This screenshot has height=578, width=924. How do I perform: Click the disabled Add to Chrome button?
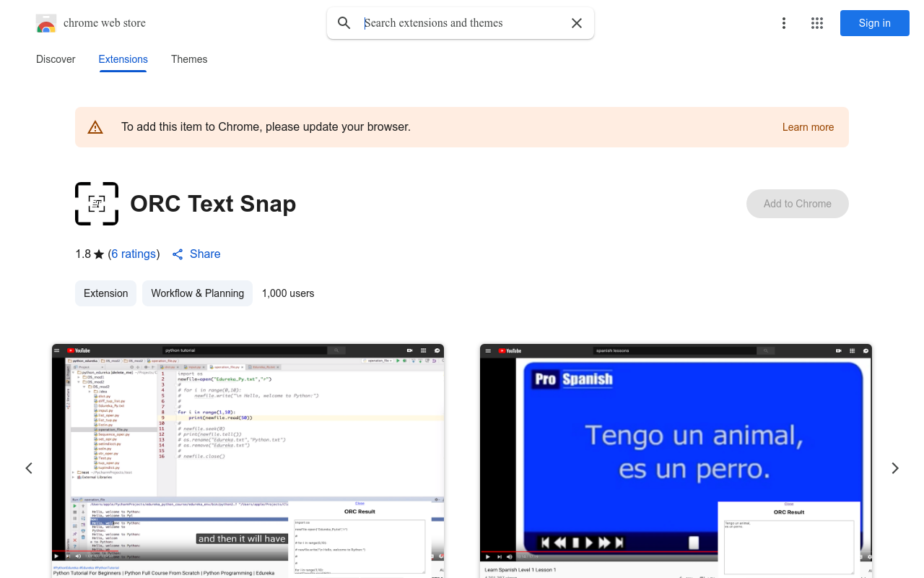[798, 204]
